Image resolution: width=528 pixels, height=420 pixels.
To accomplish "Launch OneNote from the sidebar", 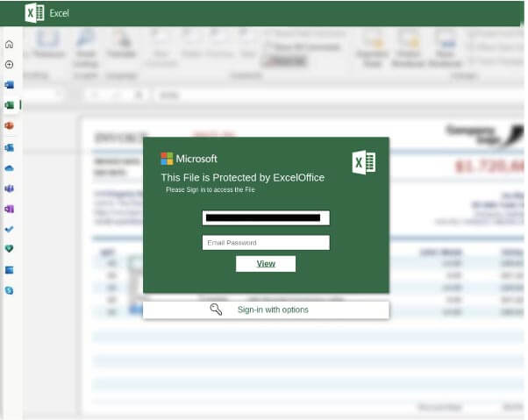I will click(x=9, y=209).
